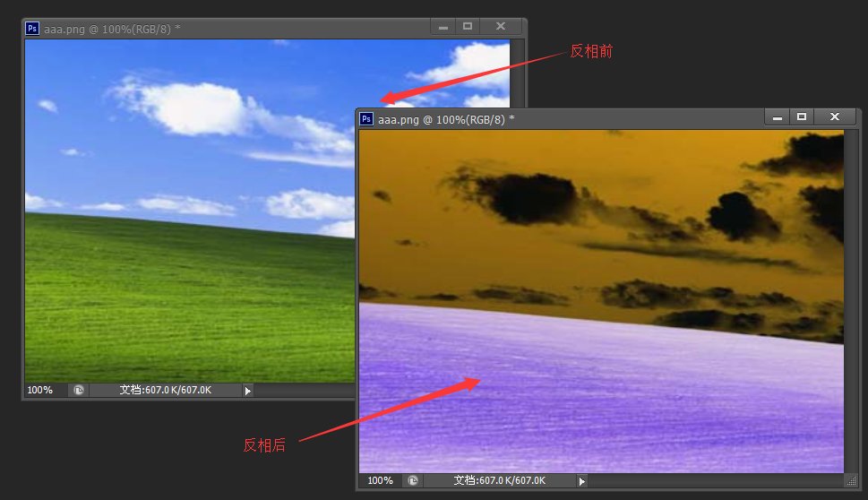Click the 100% zoom field in inverted window
The height and width of the screenshot is (500, 868).
381,480
